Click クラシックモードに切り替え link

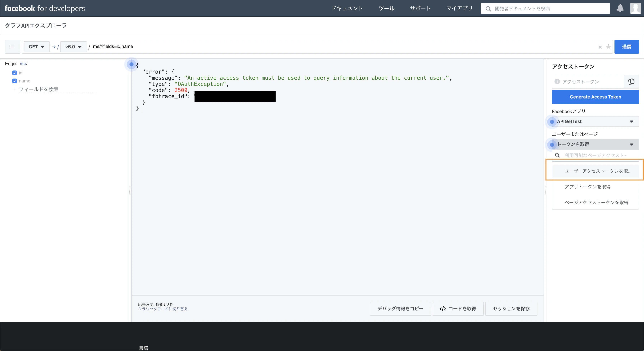click(x=163, y=309)
